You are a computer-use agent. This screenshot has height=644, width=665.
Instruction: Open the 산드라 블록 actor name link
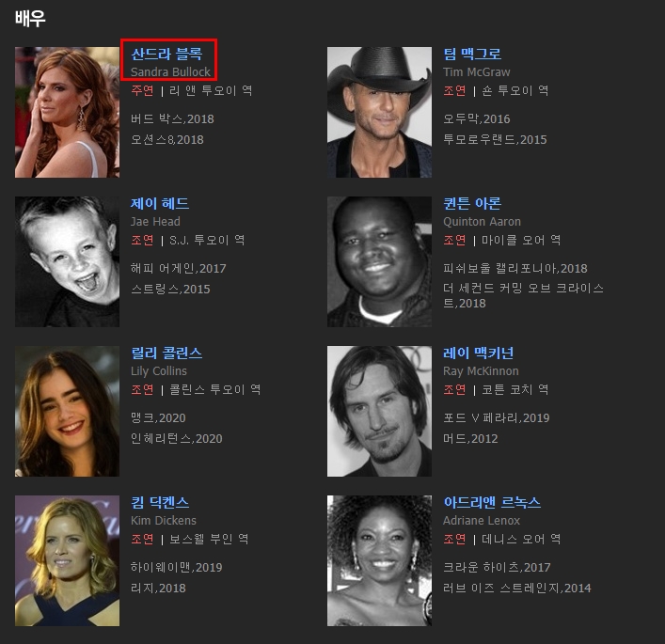[166, 54]
